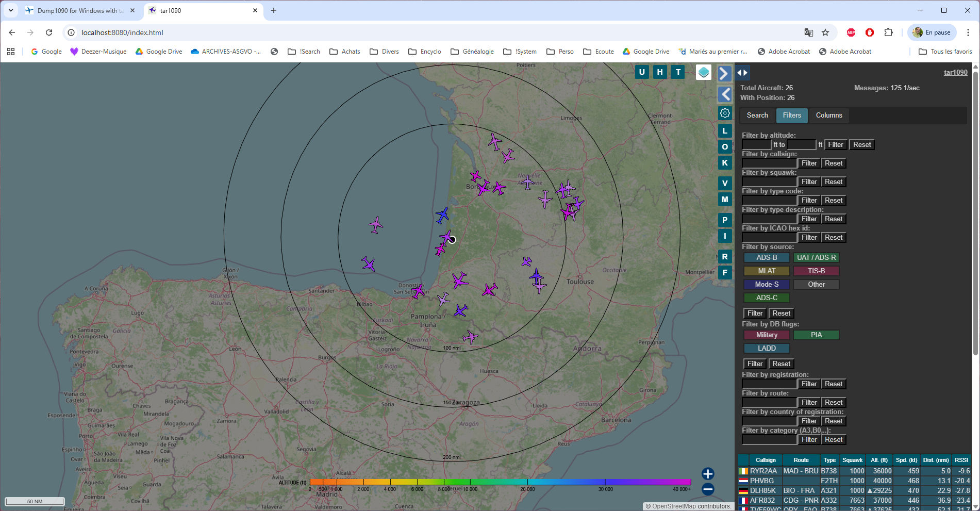The width and height of the screenshot is (980, 511).
Task: Zoom in the map with plus button
Action: [x=708, y=474]
